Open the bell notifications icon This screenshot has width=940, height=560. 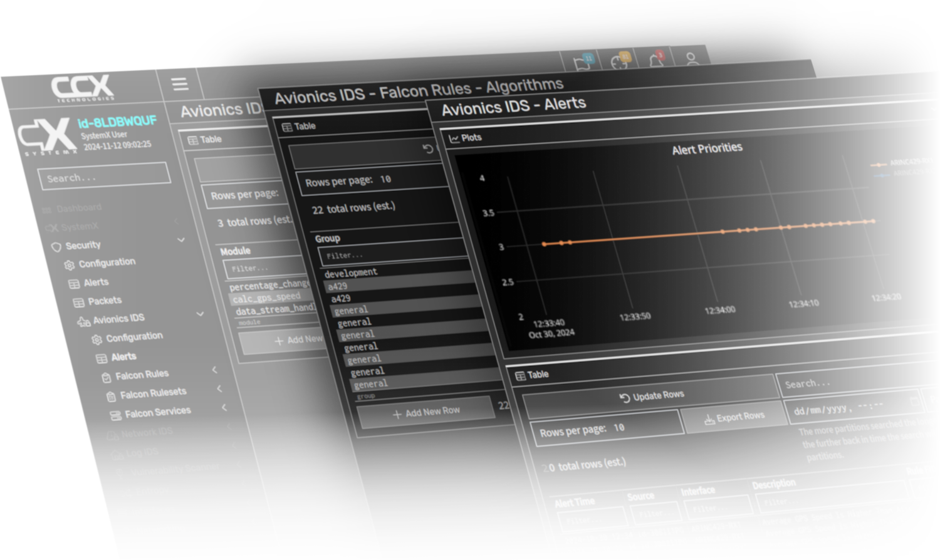click(656, 60)
